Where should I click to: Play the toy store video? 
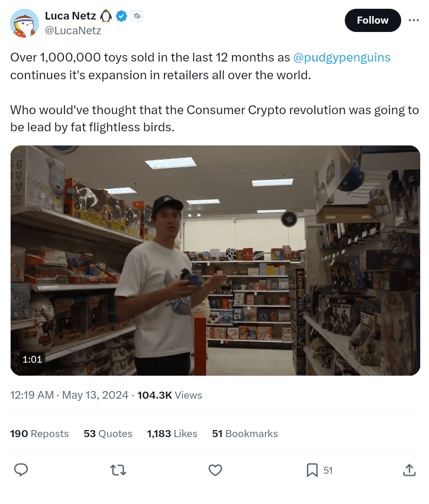pyautogui.click(x=215, y=260)
